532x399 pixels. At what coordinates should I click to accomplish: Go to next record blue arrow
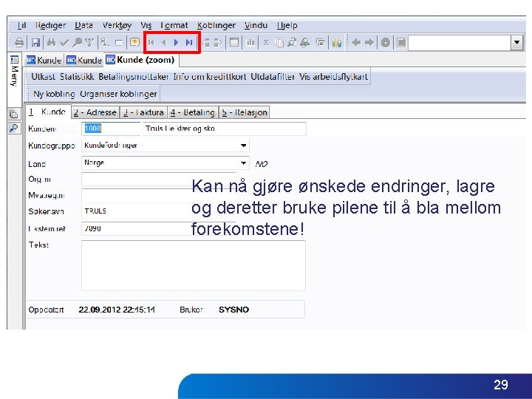[176, 42]
